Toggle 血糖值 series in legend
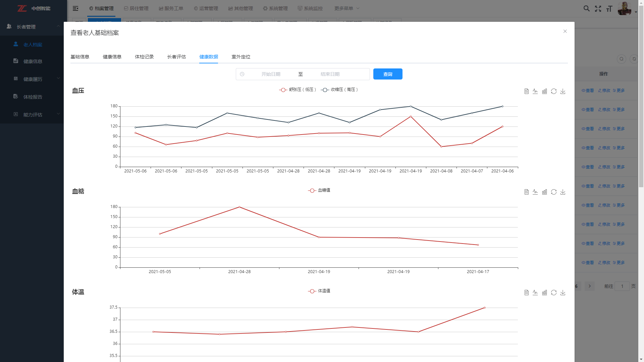Screen dimensions: 644x362 click(x=319, y=190)
